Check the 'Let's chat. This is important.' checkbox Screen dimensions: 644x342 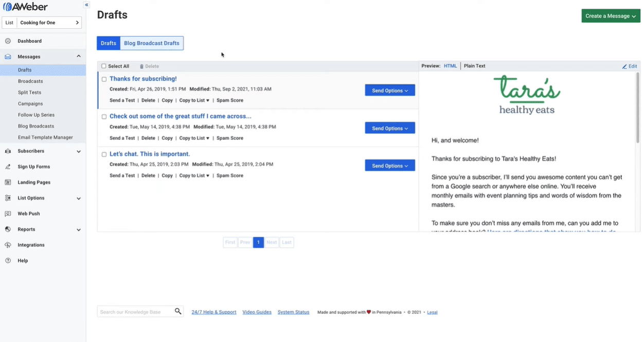104,154
